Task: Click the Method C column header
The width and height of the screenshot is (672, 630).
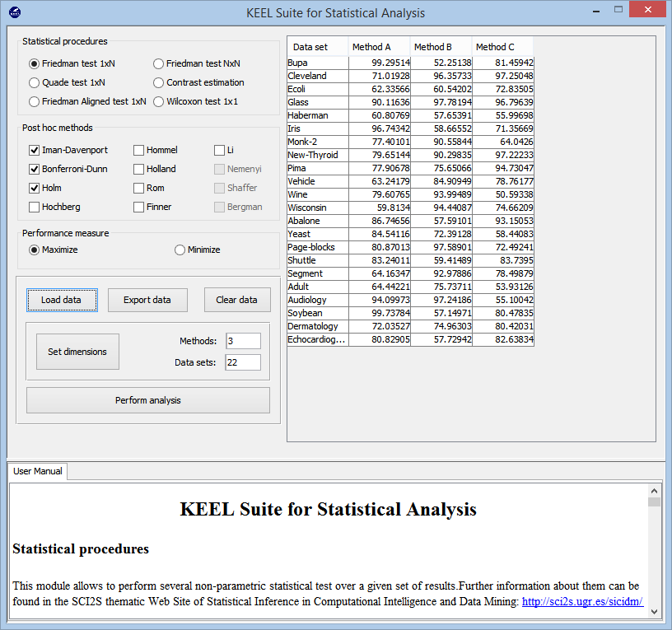Action: coord(502,47)
